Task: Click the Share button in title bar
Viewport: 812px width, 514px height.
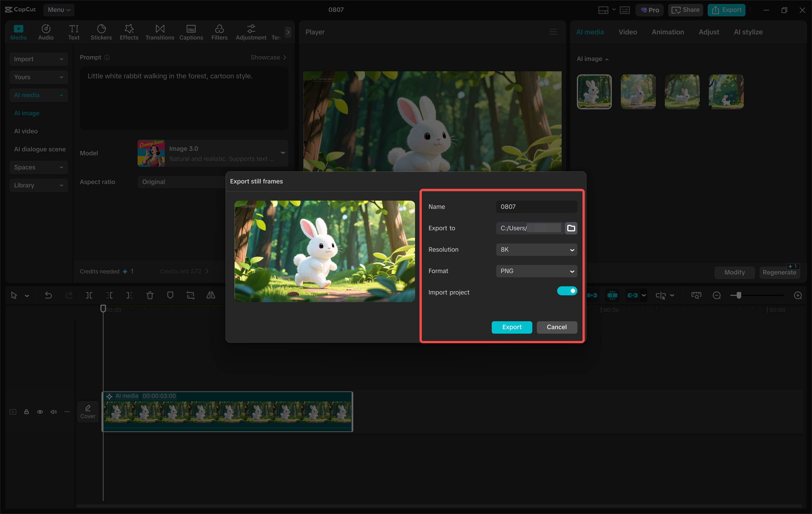Action: (685, 10)
